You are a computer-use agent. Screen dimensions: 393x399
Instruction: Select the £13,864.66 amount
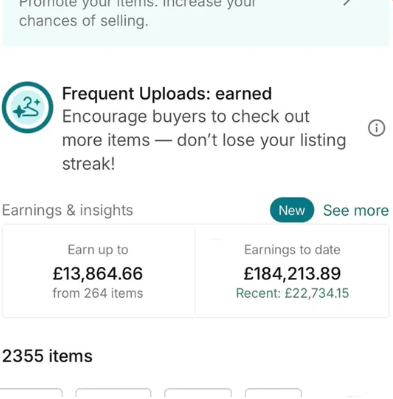[x=98, y=273]
